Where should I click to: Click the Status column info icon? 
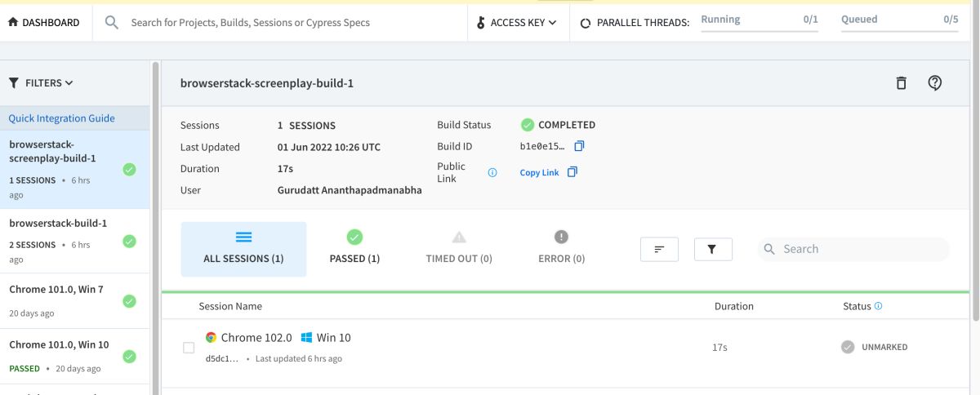(x=879, y=306)
